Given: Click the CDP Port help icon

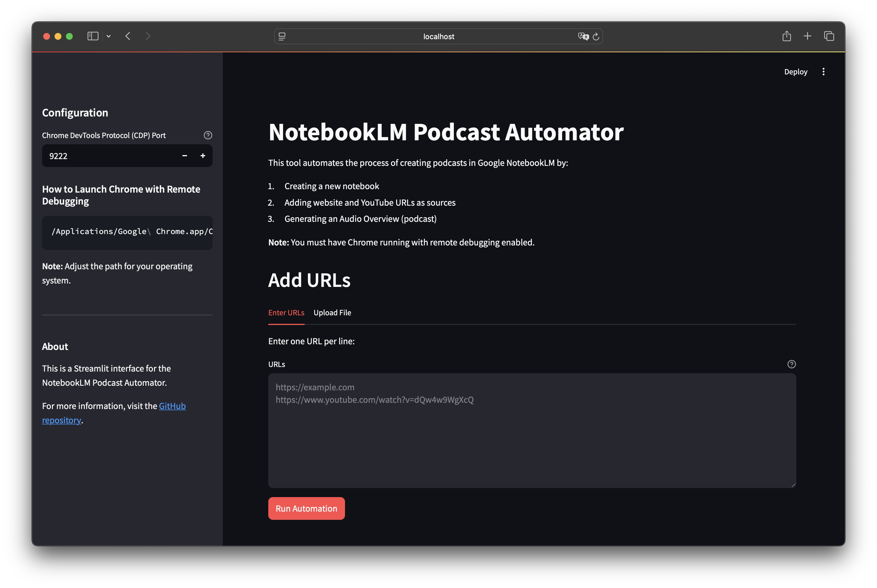Looking at the screenshot, I should pyautogui.click(x=208, y=135).
